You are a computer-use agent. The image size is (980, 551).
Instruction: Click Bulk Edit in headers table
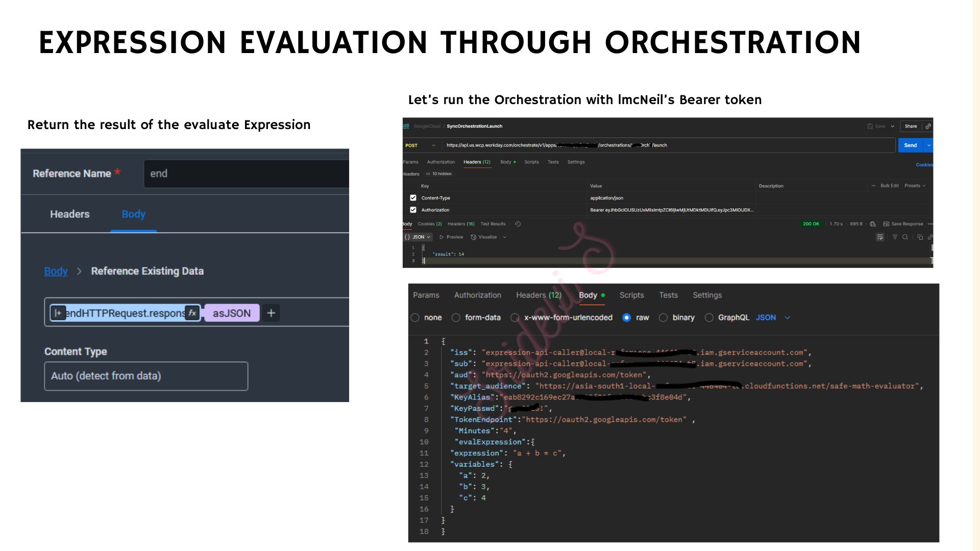[x=889, y=186]
